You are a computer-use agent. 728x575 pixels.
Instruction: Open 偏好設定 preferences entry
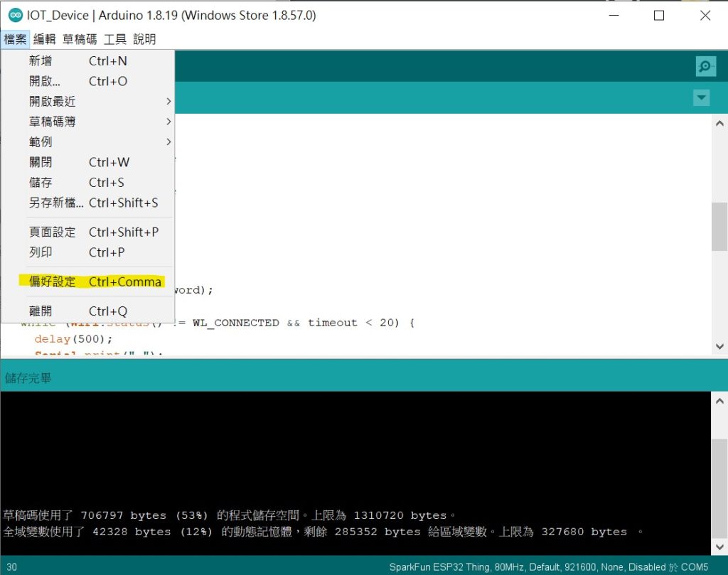pyautogui.click(x=87, y=281)
